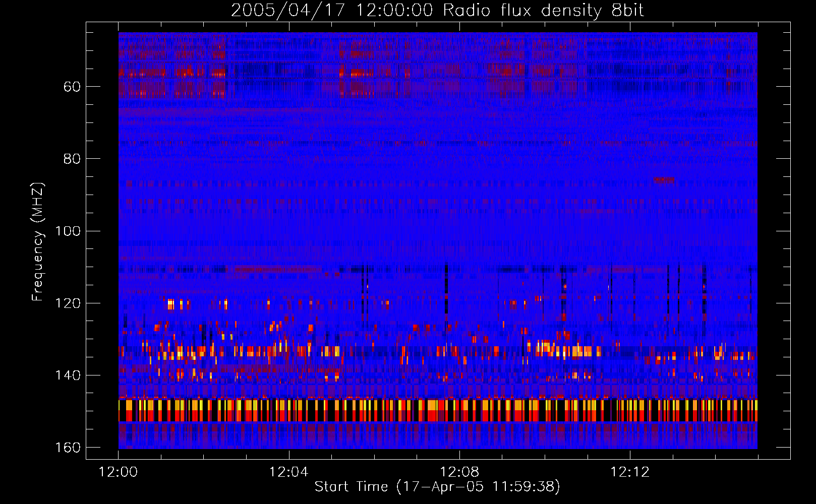Screen dimensions: 816x504
Task: Click the "Frequency (MHZ)" axis label
Action: 38,242
